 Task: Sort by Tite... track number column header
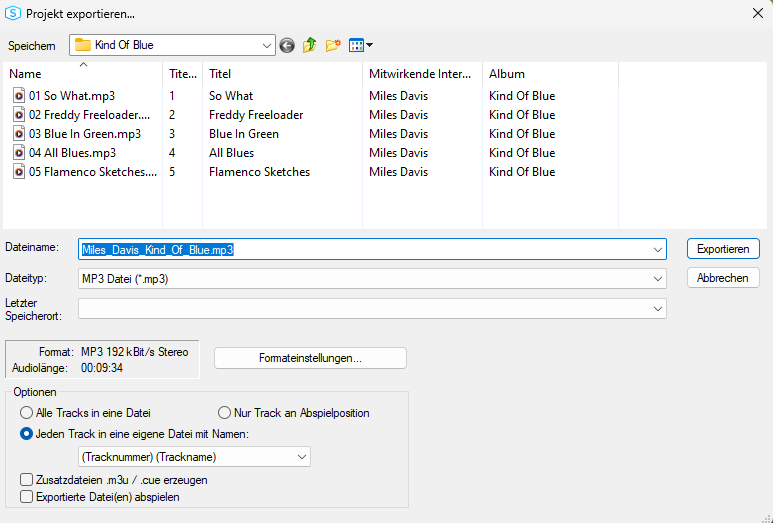[182, 74]
